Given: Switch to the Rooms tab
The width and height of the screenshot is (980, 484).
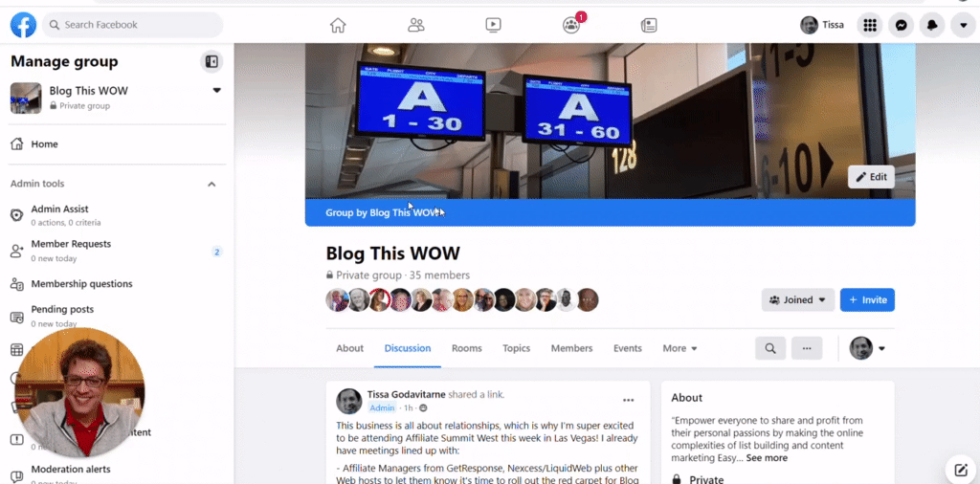Looking at the screenshot, I should pyautogui.click(x=466, y=348).
